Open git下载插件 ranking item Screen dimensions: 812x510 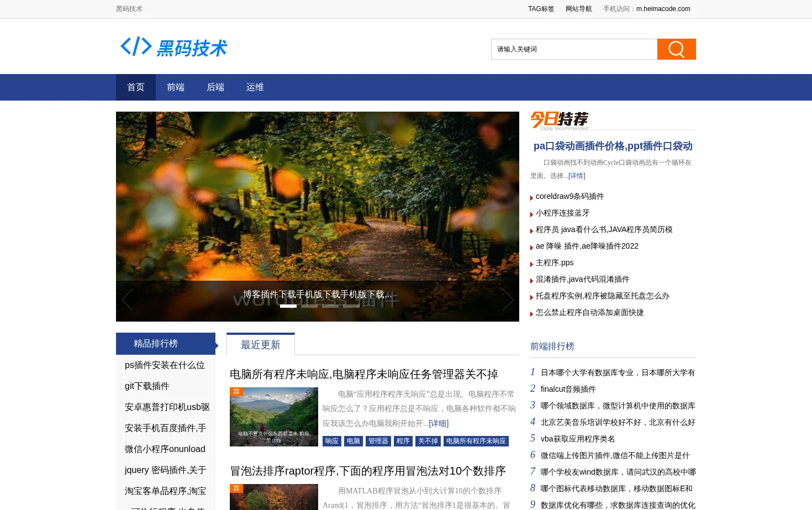click(x=147, y=386)
